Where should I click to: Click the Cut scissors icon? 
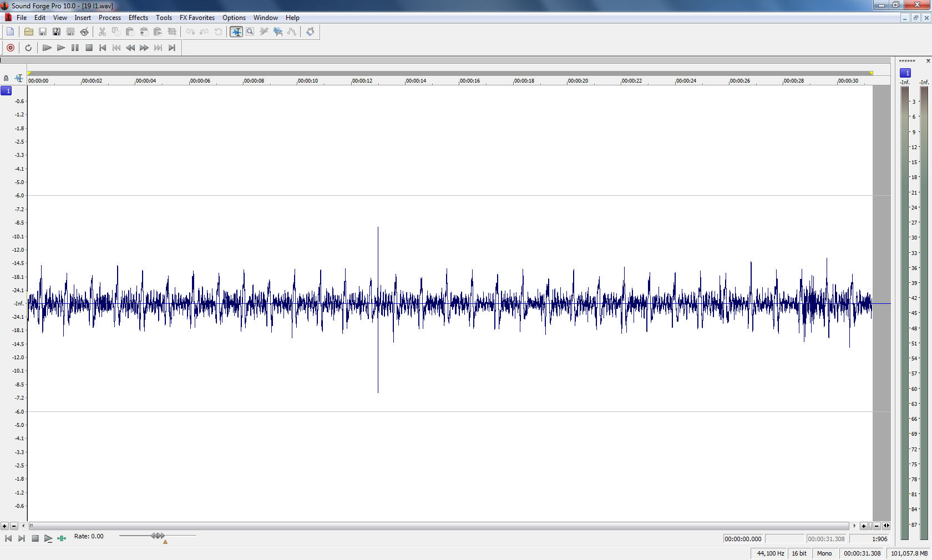102,32
